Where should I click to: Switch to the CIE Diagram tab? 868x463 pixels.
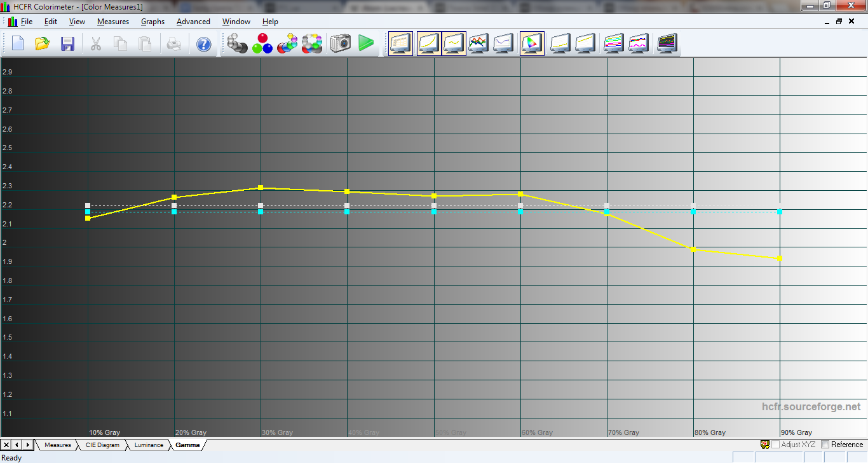click(102, 445)
